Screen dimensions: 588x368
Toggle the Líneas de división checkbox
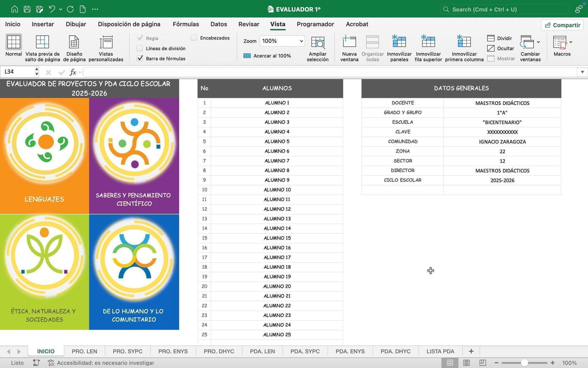[x=140, y=48]
